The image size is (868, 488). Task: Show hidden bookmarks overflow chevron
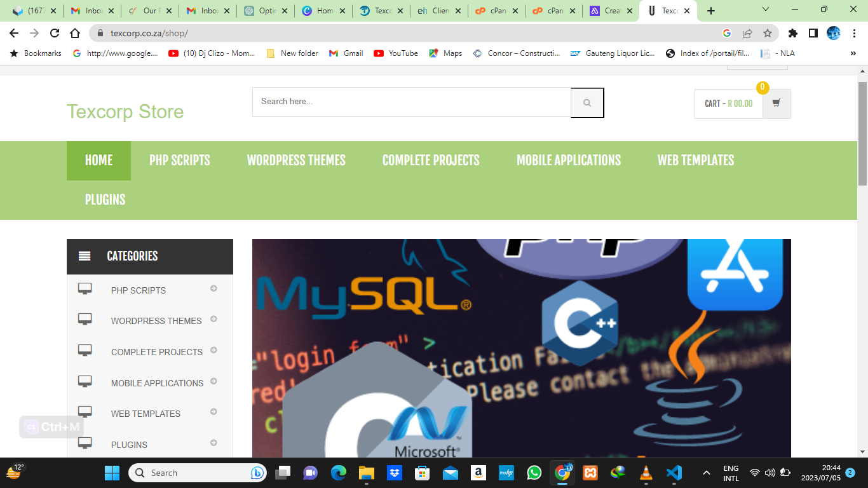coord(853,53)
